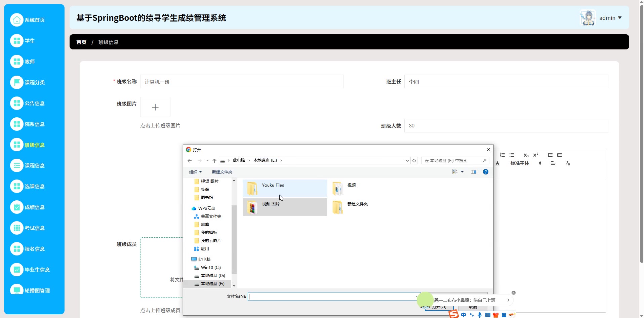Open the 报名信息 sidebar menu

(34, 249)
